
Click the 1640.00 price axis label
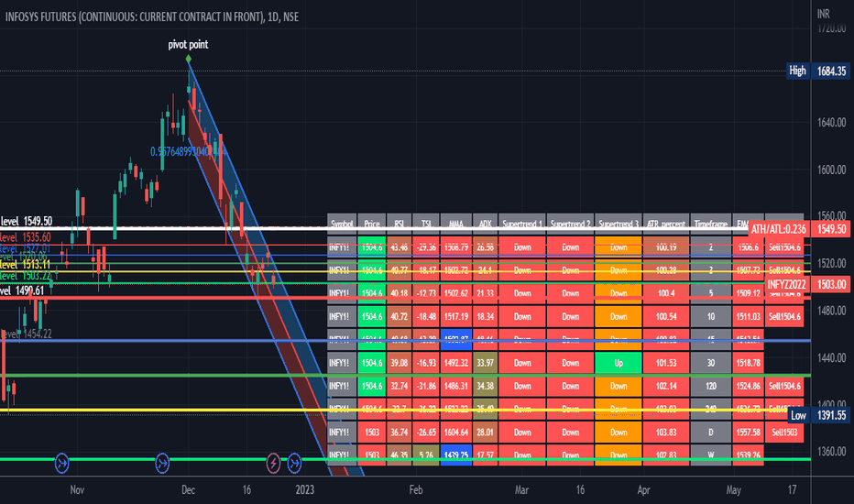coord(831,123)
